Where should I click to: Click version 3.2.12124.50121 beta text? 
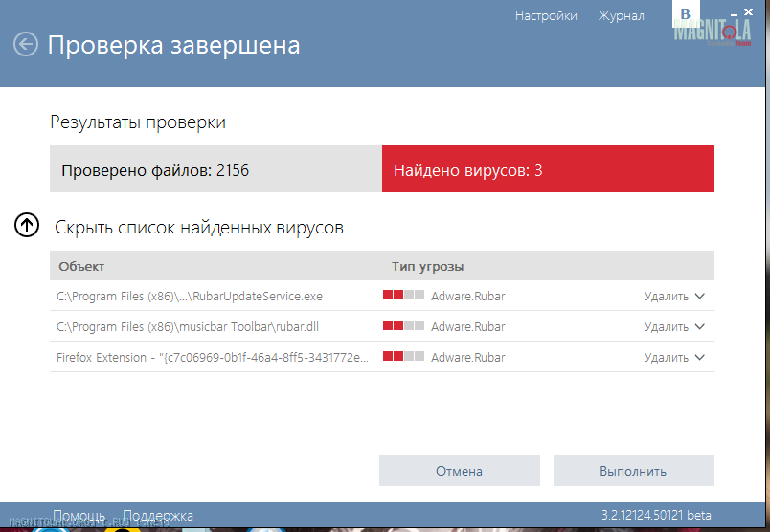tap(657, 516)
